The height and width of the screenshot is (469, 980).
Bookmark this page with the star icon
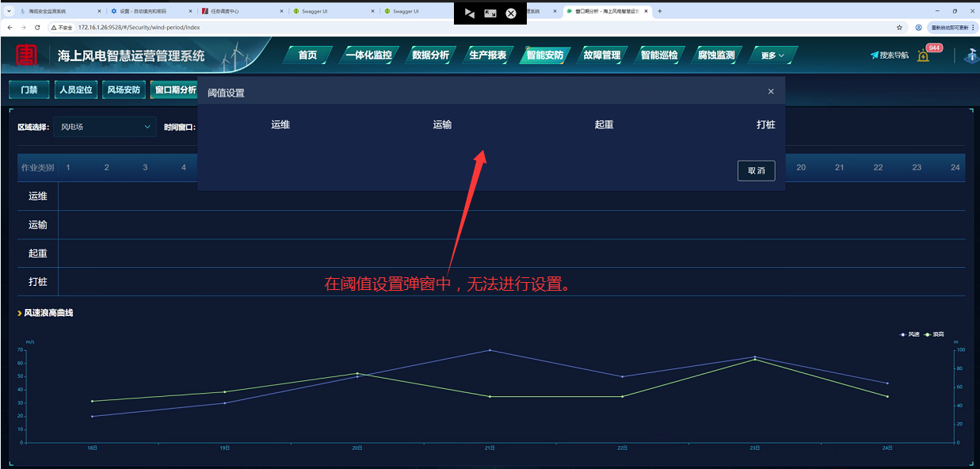click(x=899, y=27)
